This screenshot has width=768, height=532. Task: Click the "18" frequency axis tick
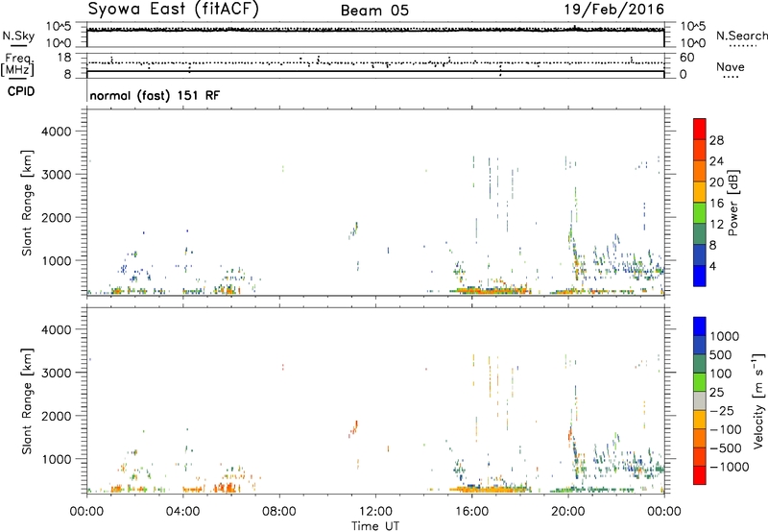tap(64, 58)
